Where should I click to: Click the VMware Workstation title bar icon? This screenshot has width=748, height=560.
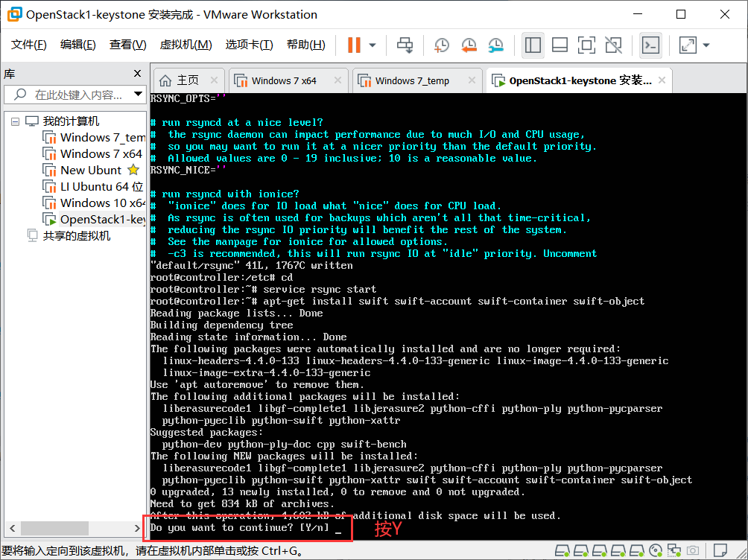coord(15,14)
